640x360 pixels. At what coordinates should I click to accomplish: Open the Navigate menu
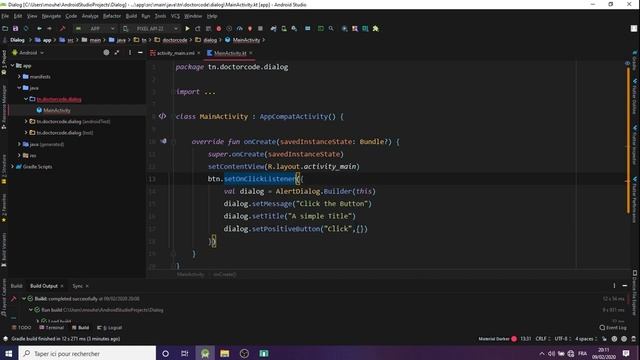pos(51,16)
